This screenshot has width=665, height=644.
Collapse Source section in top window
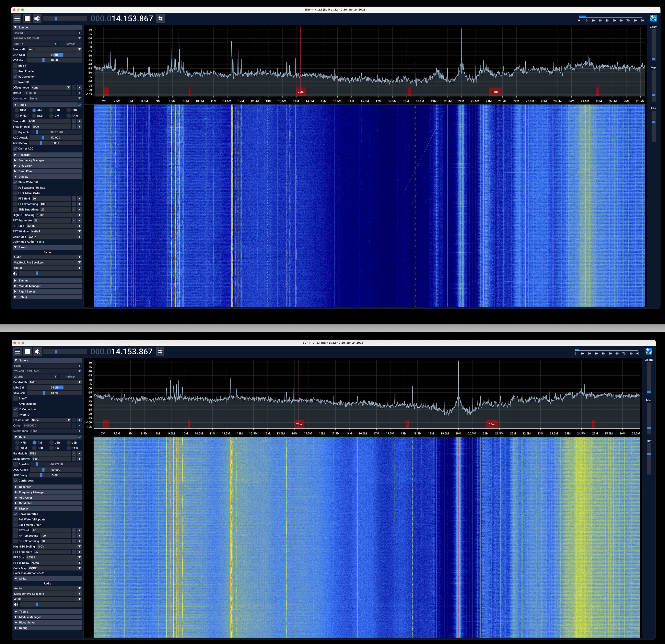(x=47, y=27)
